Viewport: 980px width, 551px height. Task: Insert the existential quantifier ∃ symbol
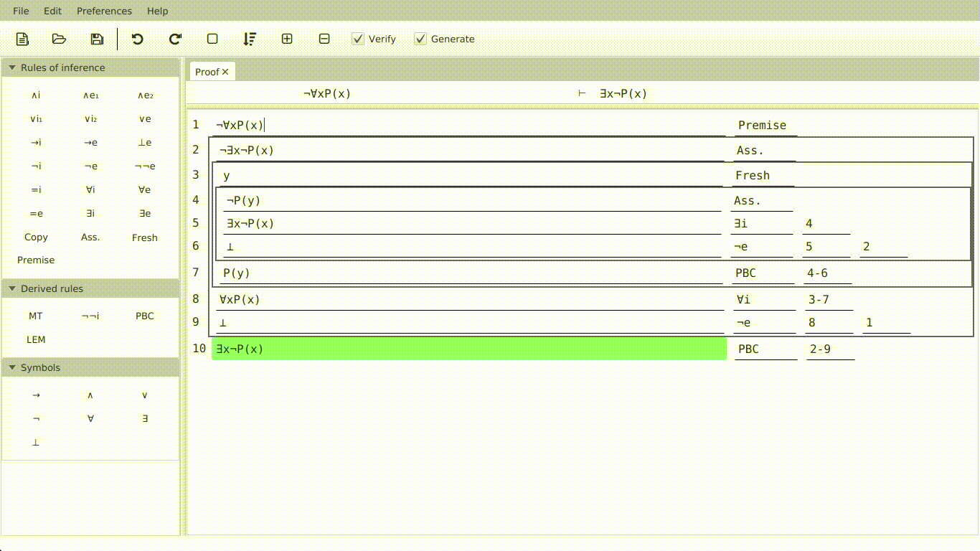(145, 419)
